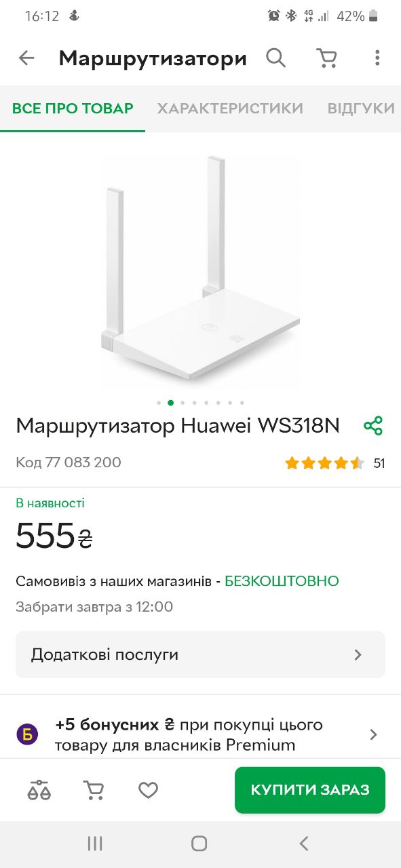Tap КУПИТИ ЗАРАЗ button
This screenshot has height=868, width=401.
(310, 790)
